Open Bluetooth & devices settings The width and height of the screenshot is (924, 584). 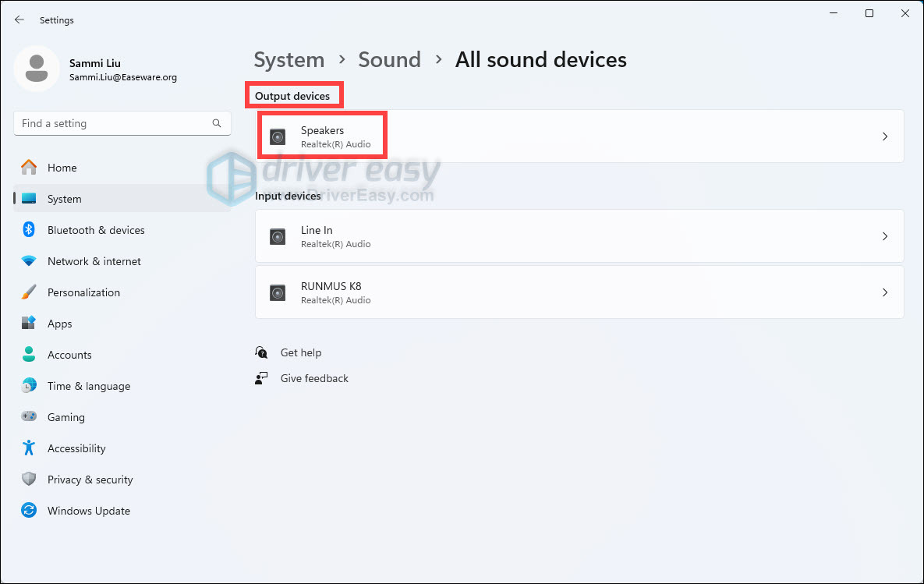pyautogui.click(x=97, y=230)
